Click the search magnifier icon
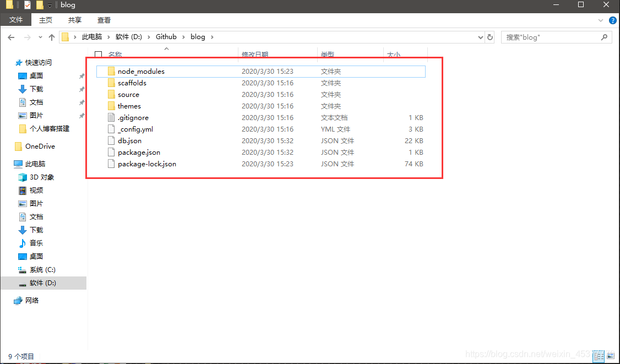This screenshot has width=620, height=364. pos(604,37)
